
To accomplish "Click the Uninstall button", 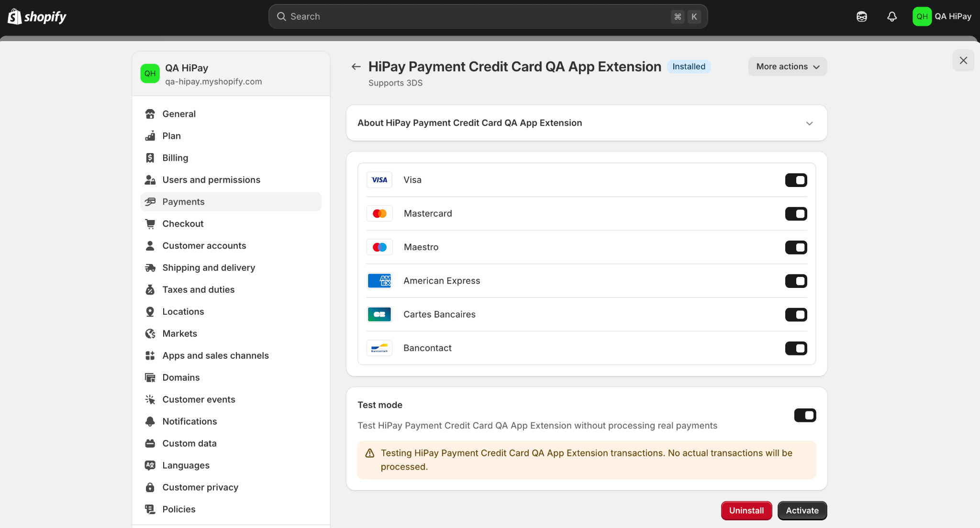I will click(746, 510).
